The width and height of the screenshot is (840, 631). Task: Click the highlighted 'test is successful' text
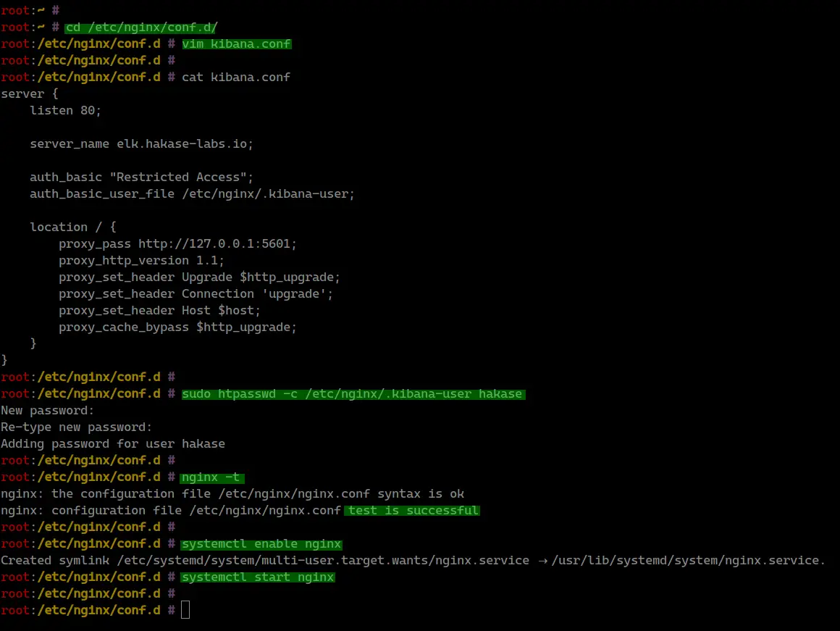click(x=412, y=510)
